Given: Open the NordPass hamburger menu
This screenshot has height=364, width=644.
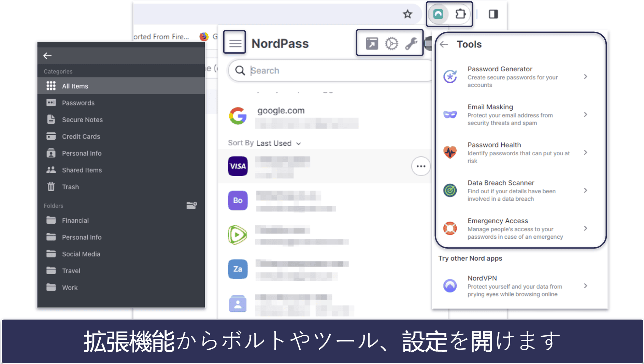Looking at the screenshot, I should [x=235, y=43].
